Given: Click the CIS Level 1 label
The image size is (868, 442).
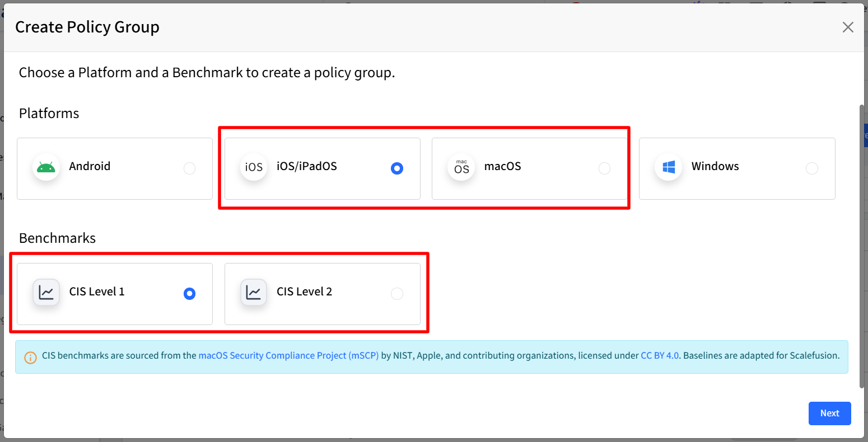Looking at the screenshot, I should tap(97, 291).
